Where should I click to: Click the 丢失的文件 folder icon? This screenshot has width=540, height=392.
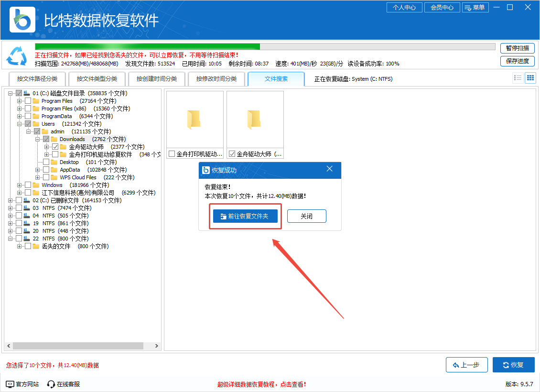coord(36,246)
